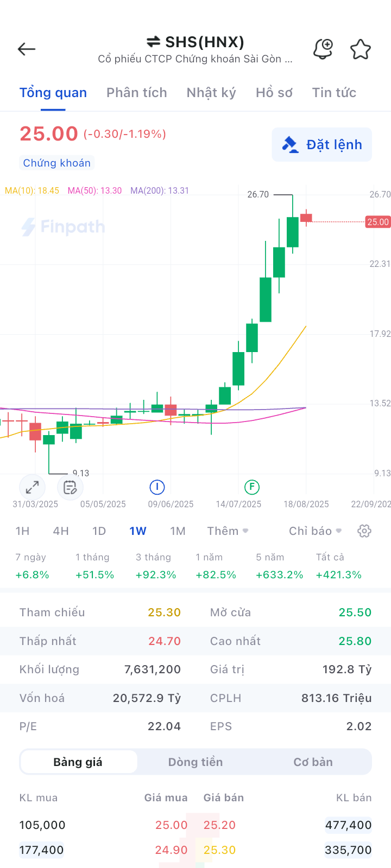391x868 pixels.
Task: Select the 1H chart interval
Action: click(x=22, y=531)
